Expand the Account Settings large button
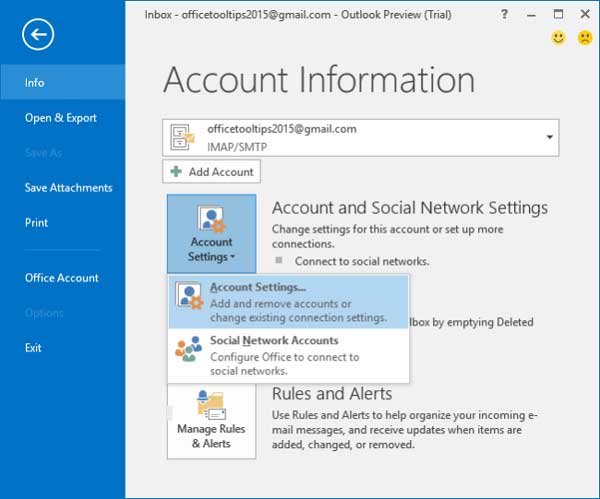Screen dimensions: 600x499 tap(211, 233)
